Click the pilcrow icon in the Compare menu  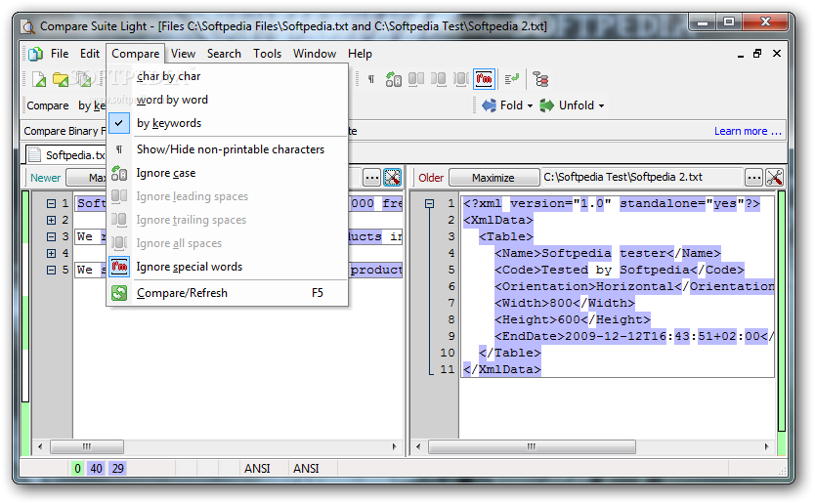tap(119, 149)
